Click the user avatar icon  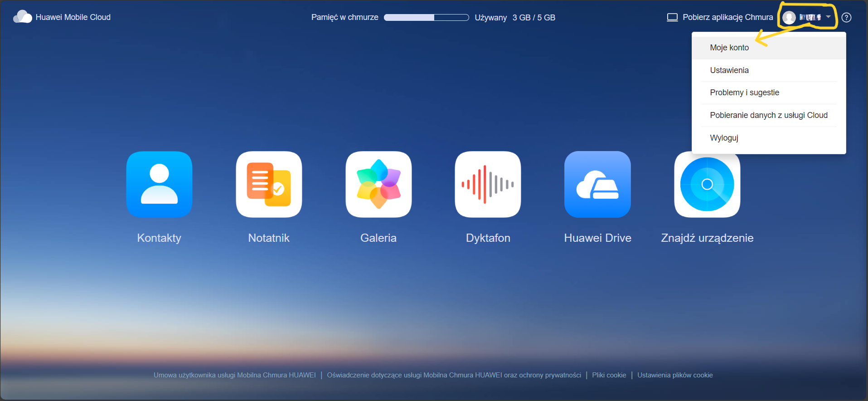pyautogui.click(x=789, y=17)
